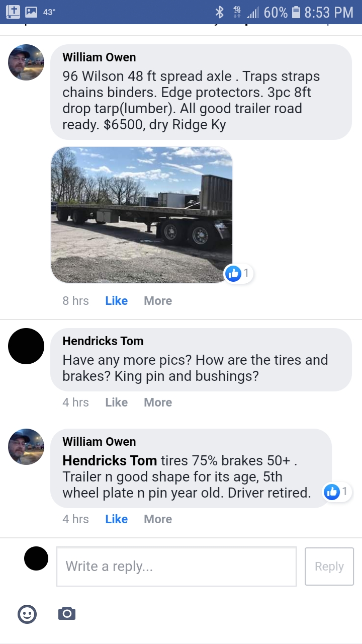This screenshot has height=644, width=362.
Task: Open More options under the tires reply
Action: pyautogui.click(x=158, y=519)
